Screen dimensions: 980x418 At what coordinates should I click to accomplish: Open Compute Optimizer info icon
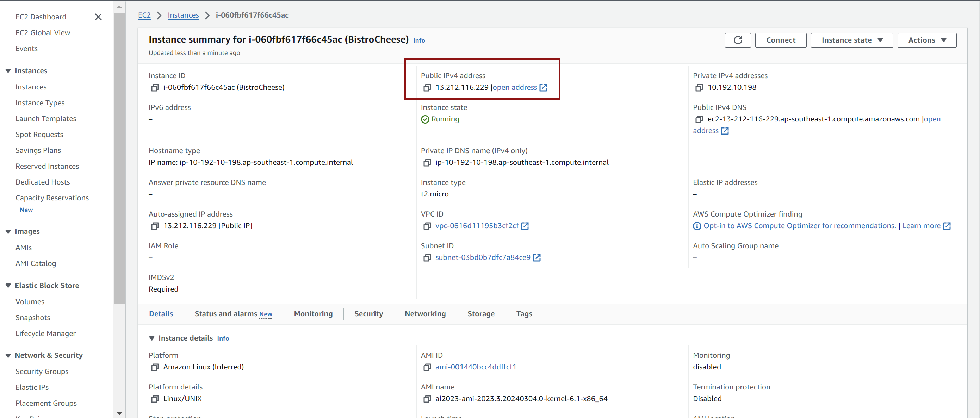(x=697, y=226)
